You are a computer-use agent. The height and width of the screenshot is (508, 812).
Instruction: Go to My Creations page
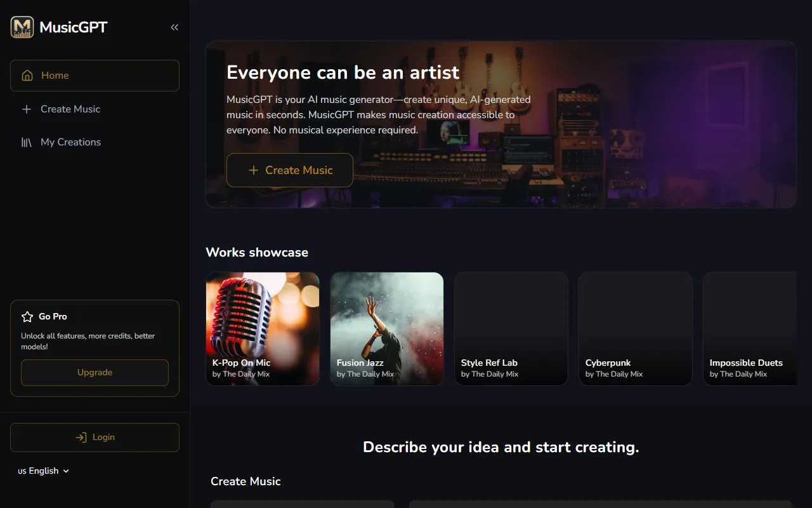pos(70,142)
